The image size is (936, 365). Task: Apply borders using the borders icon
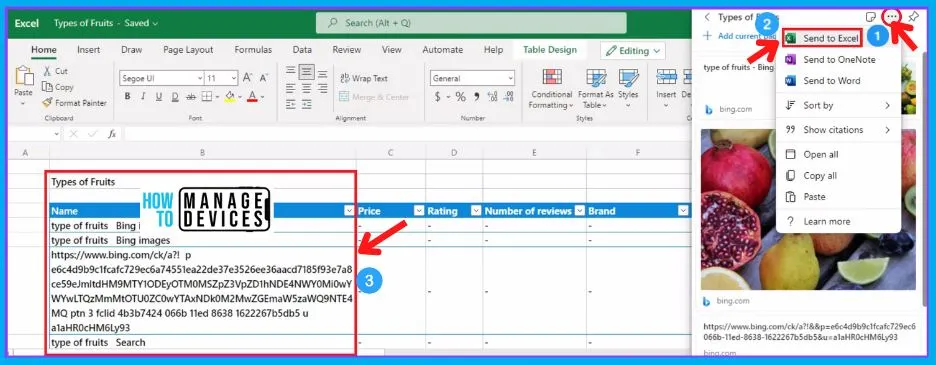[206, 96]
